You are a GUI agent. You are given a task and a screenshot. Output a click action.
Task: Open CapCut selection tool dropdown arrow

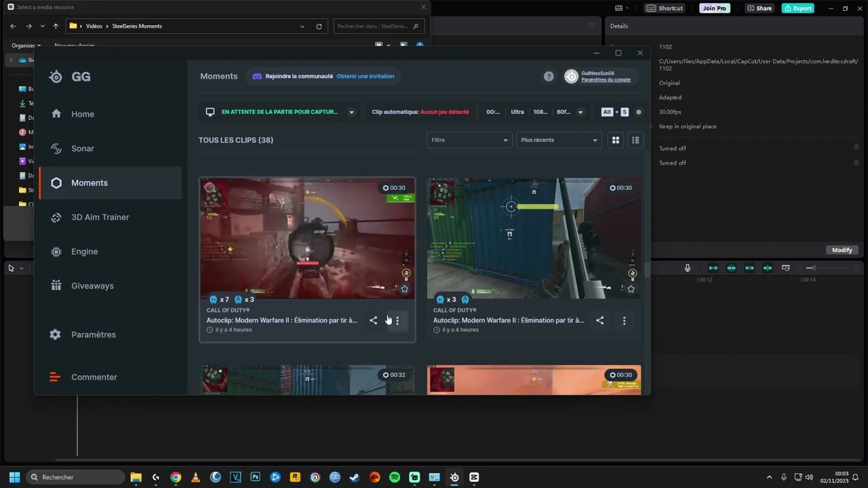[x=22, y=268]
